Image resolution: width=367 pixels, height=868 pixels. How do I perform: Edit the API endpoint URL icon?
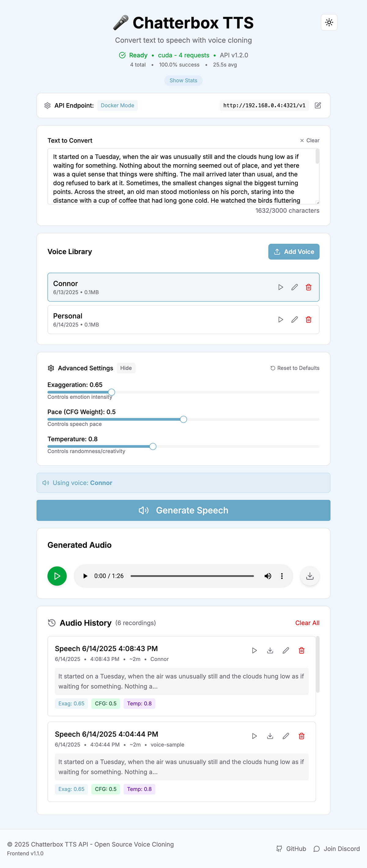(x=317, y=106)
